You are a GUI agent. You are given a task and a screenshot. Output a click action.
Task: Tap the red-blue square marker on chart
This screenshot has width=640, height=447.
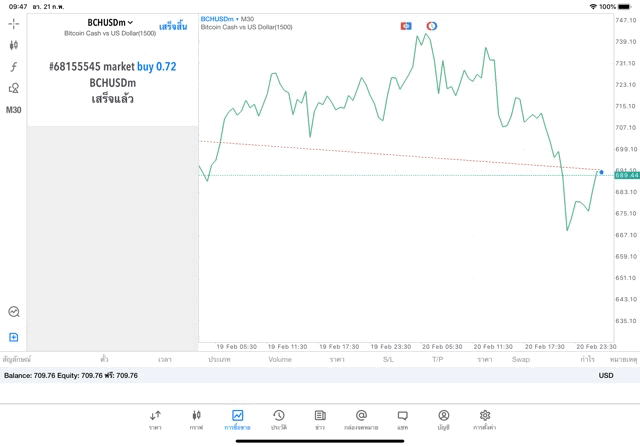click(x=406, y=25)
